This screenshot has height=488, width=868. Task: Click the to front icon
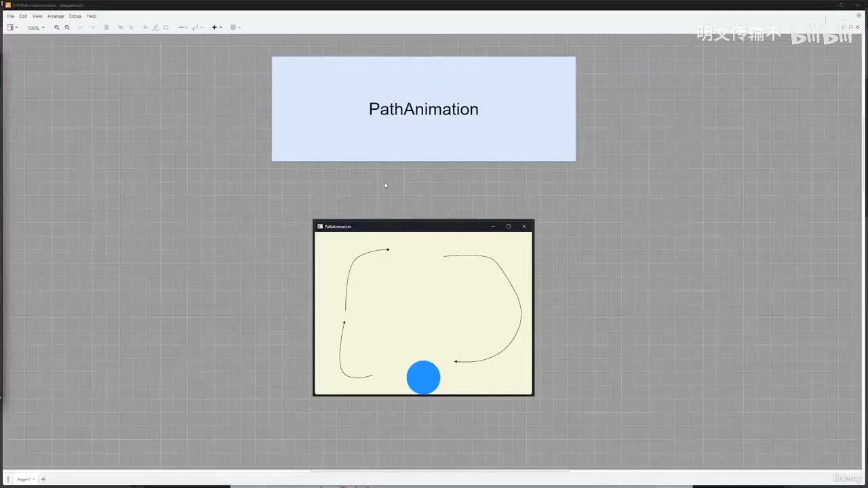pos(121,28)
